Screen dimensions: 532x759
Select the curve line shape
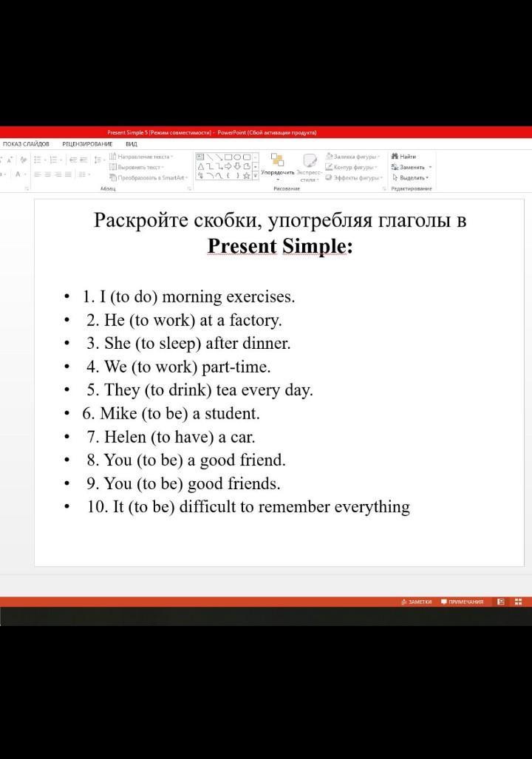click(x=219, y=176)
